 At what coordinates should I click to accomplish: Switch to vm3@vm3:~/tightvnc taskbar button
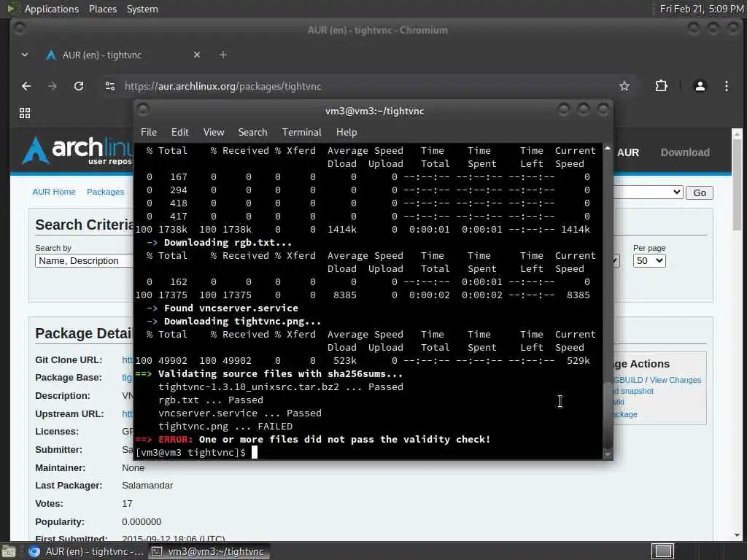pyautogui.click(x=208, y=551)
